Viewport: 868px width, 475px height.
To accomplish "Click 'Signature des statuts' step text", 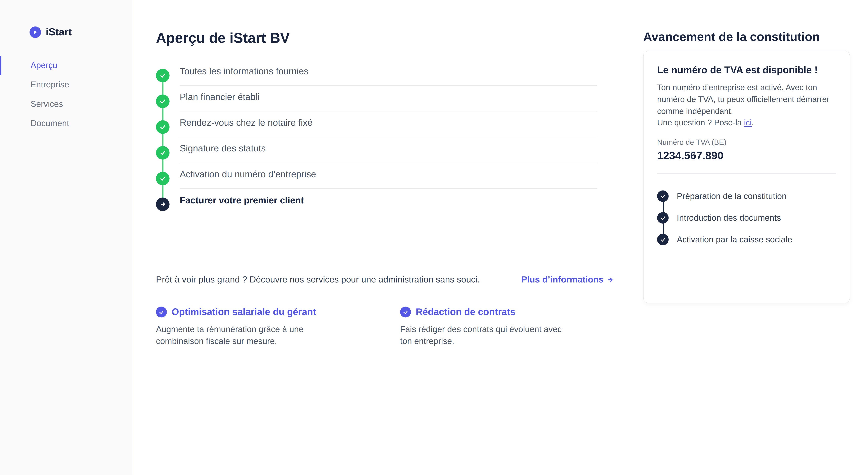I will coord(223,148).
